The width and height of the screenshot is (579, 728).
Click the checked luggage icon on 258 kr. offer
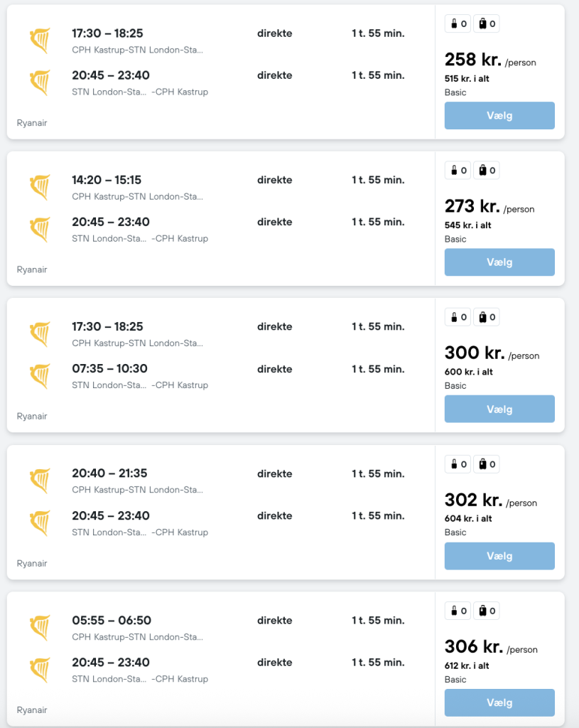coord(486,23)
